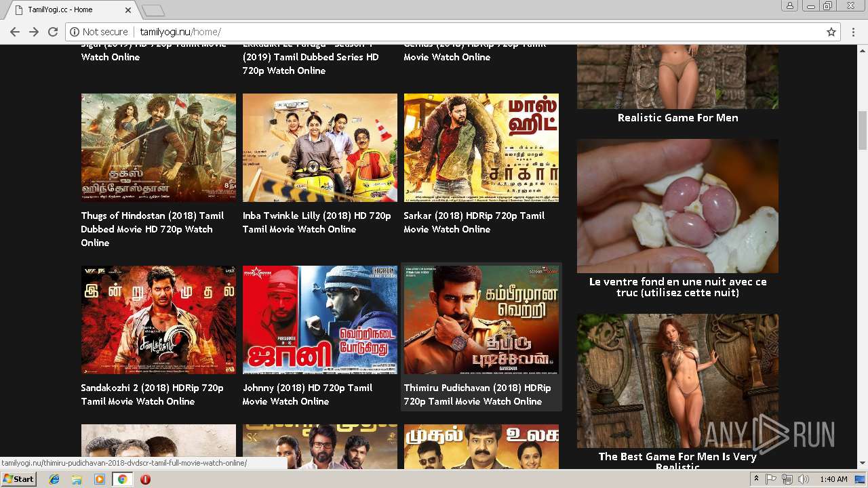View site information for the Not secure page
Viewport: 868px width, 488px height.
99,32
